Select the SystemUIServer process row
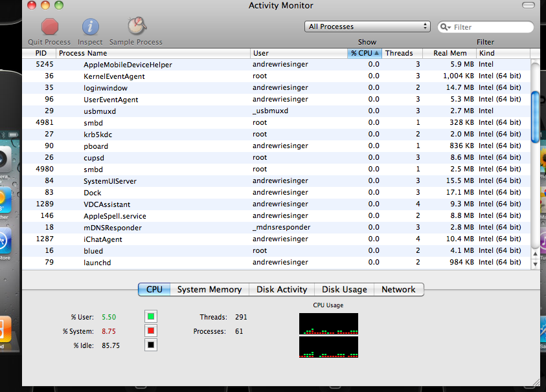546x392 pixels. [x=276, y=181]
